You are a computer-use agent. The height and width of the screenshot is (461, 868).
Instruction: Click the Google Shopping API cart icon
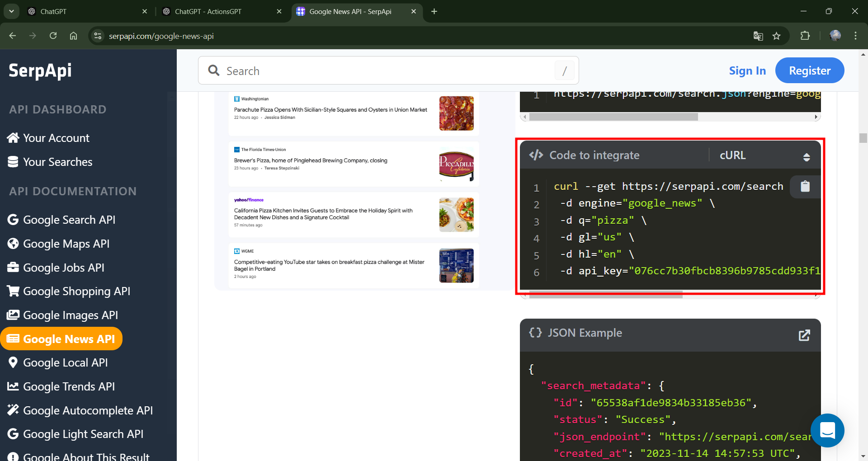[x=13, y=291]
